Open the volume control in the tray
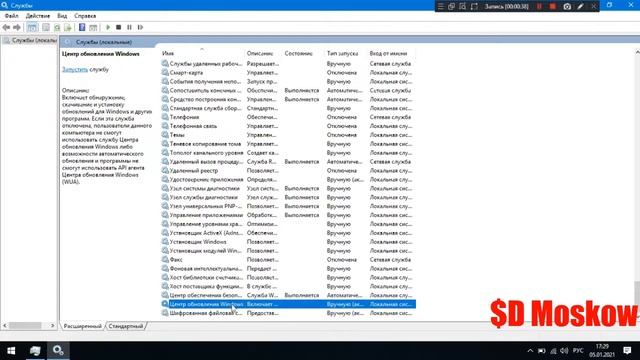The width and height of the screenshot is (640, 360). click(x=564, y=351)
